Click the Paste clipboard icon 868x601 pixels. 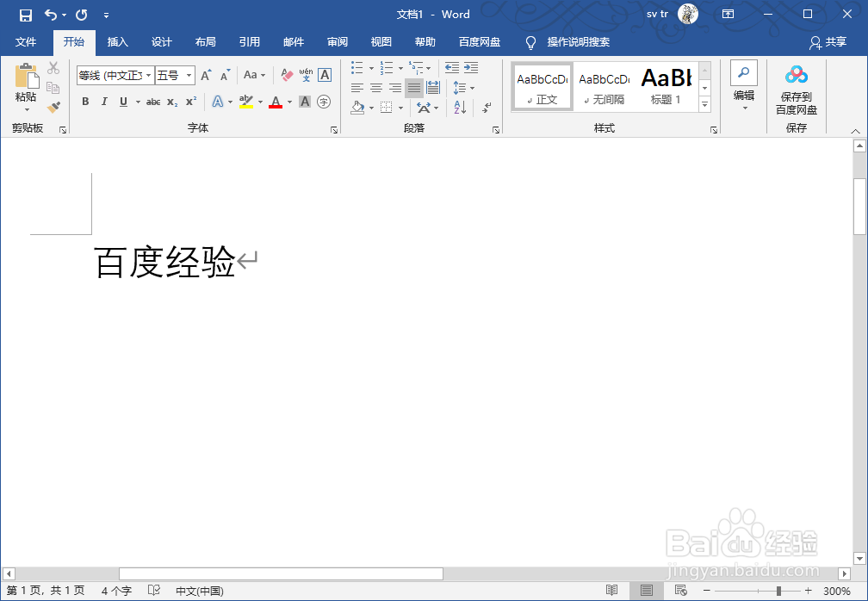[x=27, y=76]
